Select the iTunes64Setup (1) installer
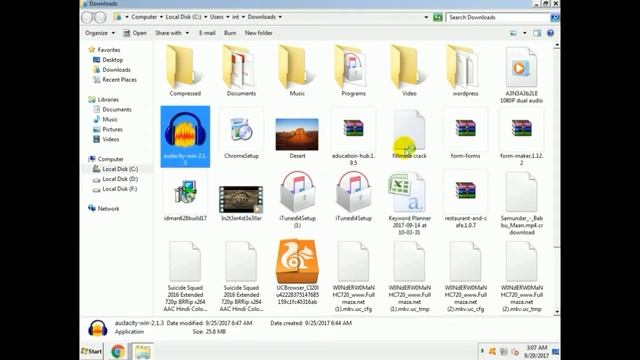The width and height of the screenshot is (640, 360). (x=297, y=200)
